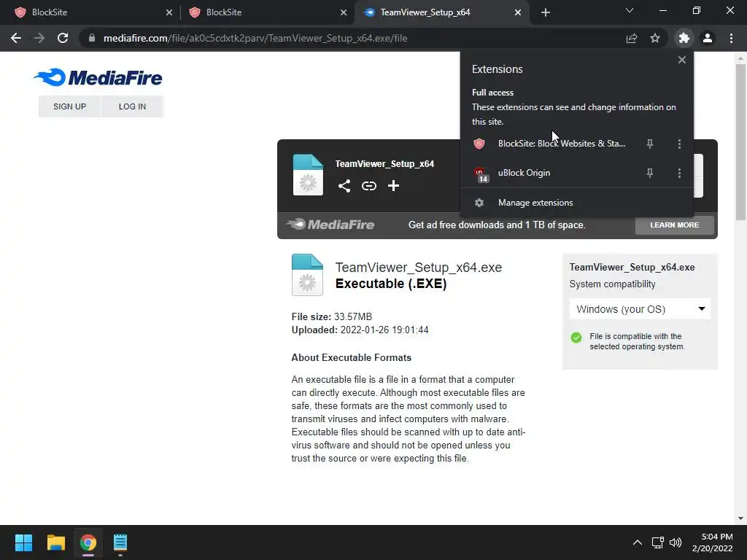This screenshot has width=747, height=560.
Task: Click the page vertical scrollbar thumb
Action: pyautogui.click(x=740, y=143)
